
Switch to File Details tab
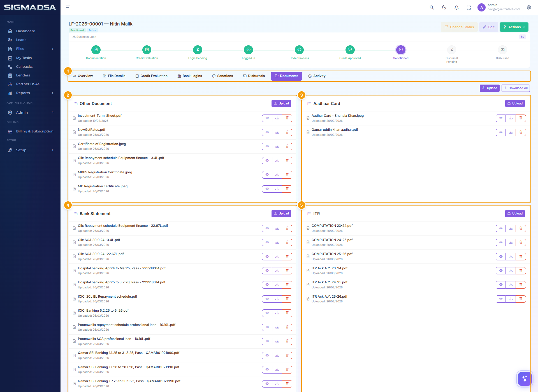pos(114,76)
